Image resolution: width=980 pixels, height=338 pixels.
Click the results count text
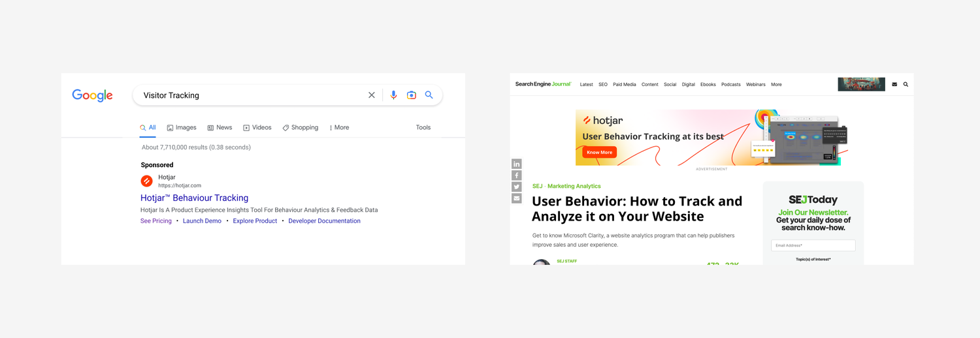click(196, 147)
